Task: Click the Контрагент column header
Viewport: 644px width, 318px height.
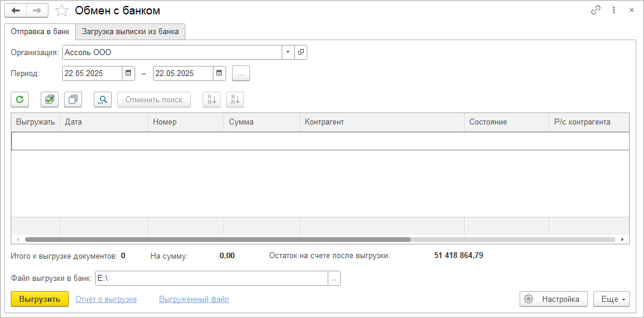Action: tap(382, 122)
